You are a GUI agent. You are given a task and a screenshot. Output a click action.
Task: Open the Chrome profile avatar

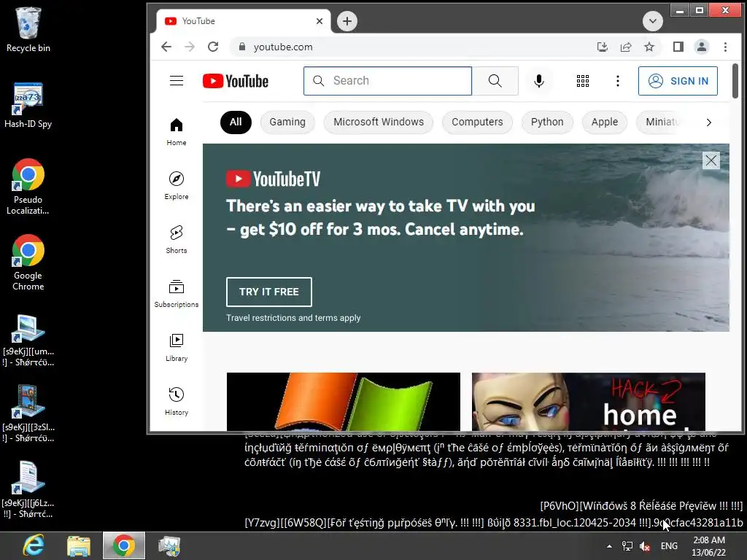[701, 47]
